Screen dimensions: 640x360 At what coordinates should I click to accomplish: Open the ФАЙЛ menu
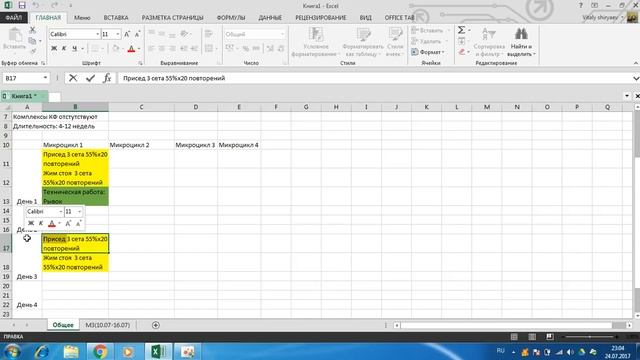[14, 18]
